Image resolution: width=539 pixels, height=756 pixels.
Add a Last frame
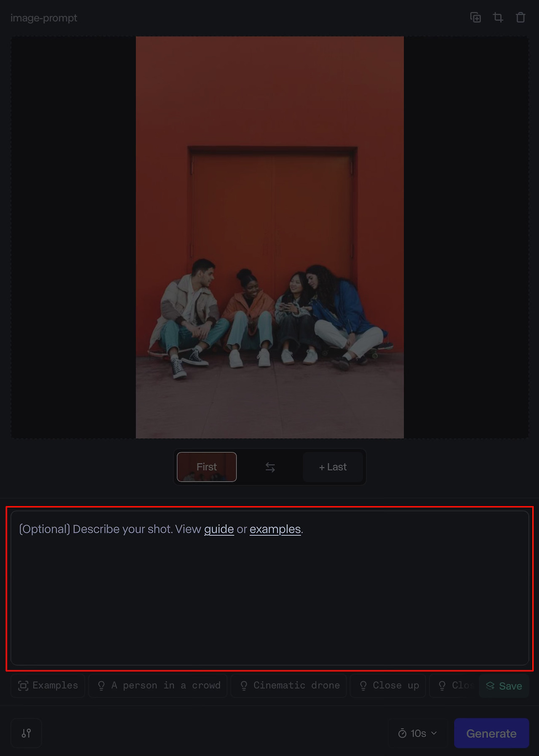(333, 467)
